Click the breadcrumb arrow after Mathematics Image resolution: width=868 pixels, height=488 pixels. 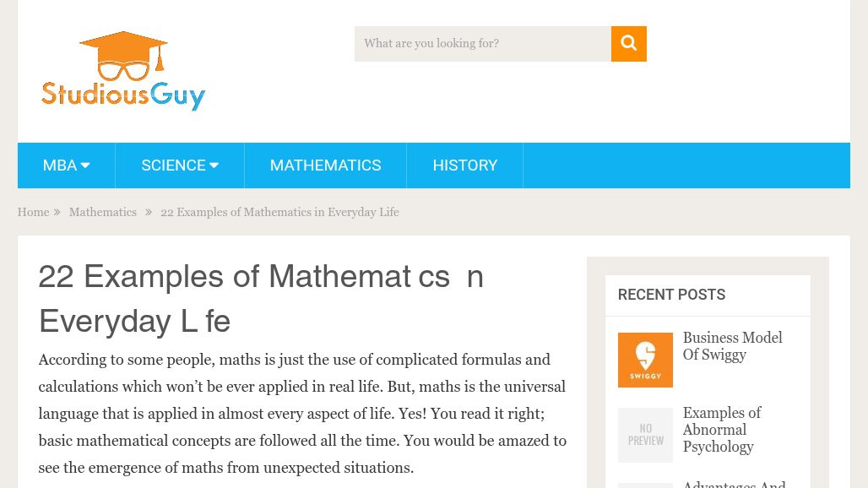[149, 212]
